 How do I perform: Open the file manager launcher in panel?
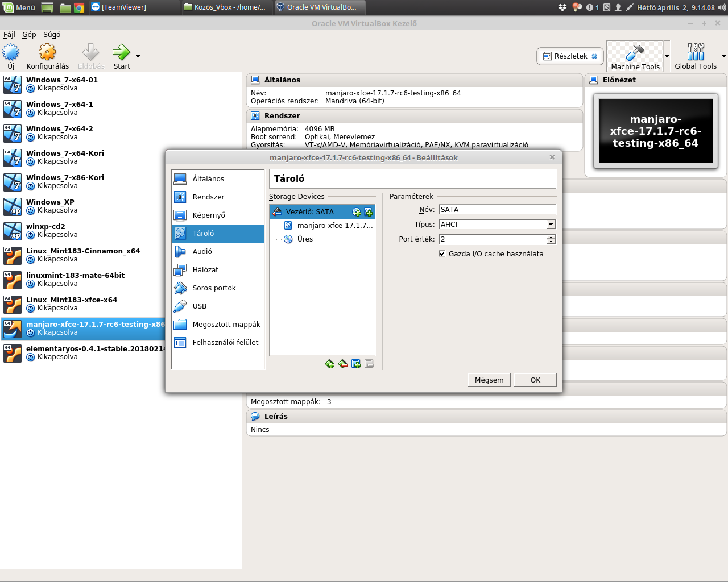tap(65, 7)
